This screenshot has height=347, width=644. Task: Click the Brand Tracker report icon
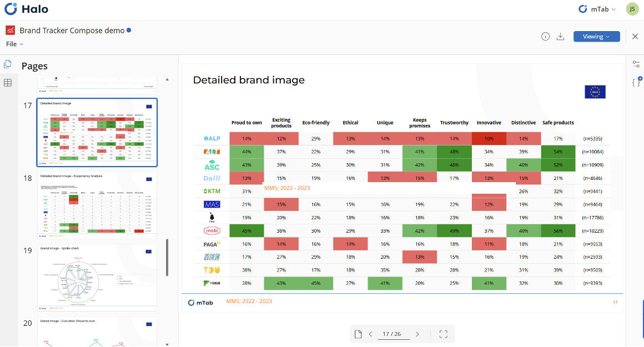10,31
